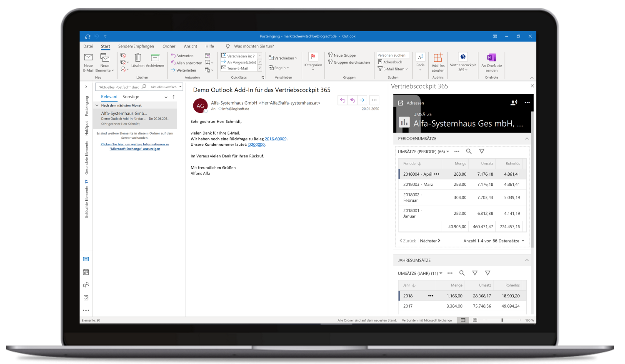Filter the Umsätze (Periode) table
625x364 pixels.
(482, 151)
